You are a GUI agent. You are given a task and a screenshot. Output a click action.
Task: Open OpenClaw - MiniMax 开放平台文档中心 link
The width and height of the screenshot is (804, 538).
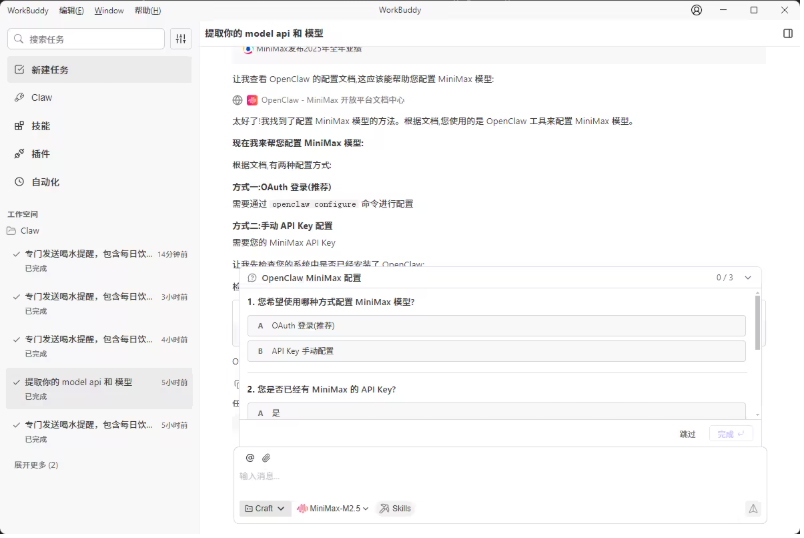tap(333, 100)
